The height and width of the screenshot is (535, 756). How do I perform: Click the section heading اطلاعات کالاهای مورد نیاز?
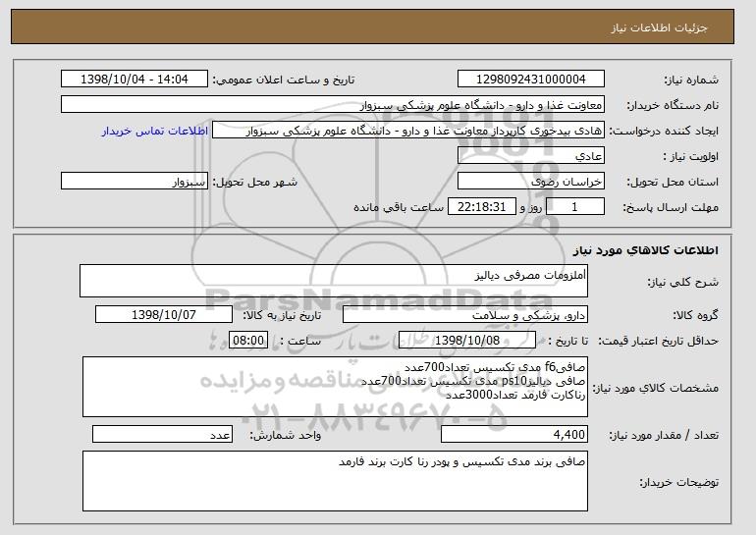click(x=646, y=249)
